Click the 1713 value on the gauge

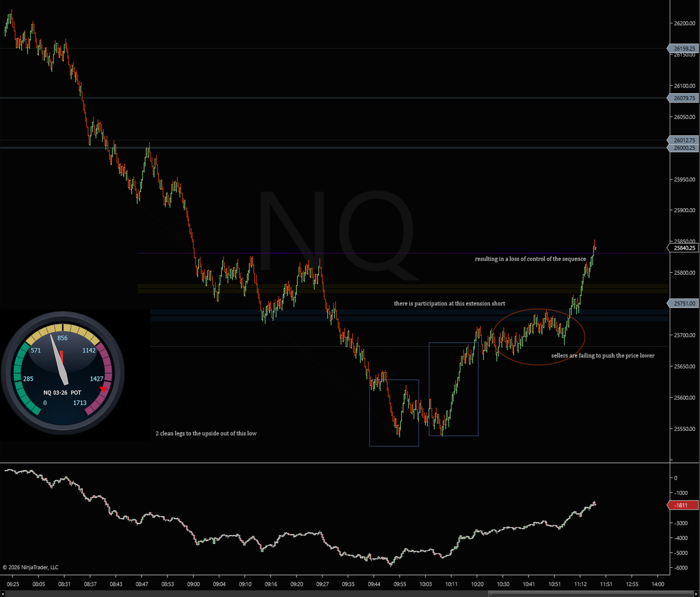pyautogui.click(x=80, y=403)
